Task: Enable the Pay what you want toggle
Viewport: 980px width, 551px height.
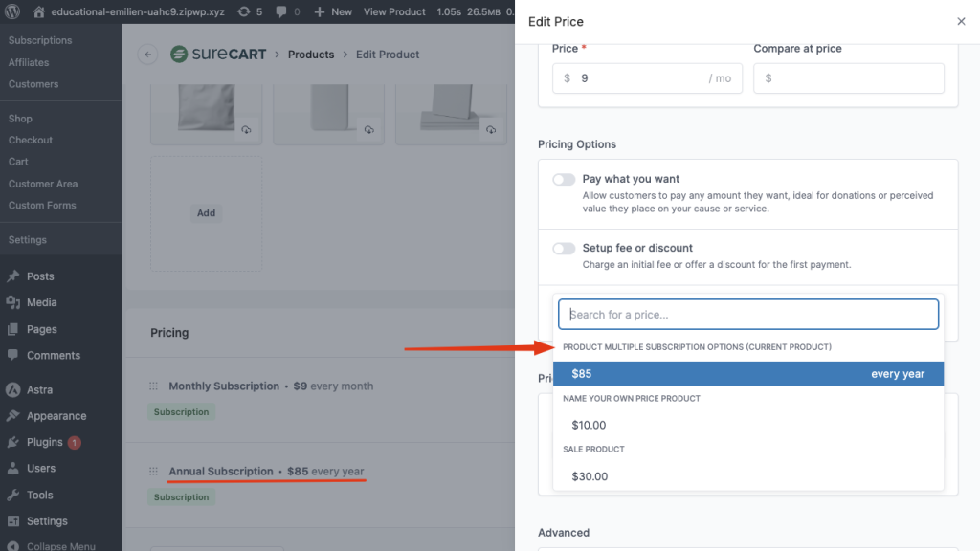Action: [564, 180]
